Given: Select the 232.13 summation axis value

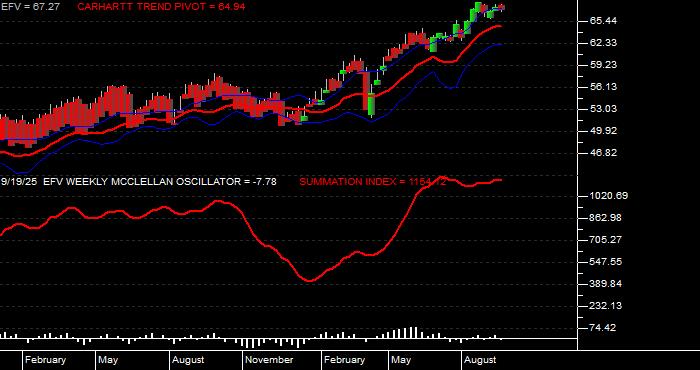Looking at the screenshot, I should (605, 306).
